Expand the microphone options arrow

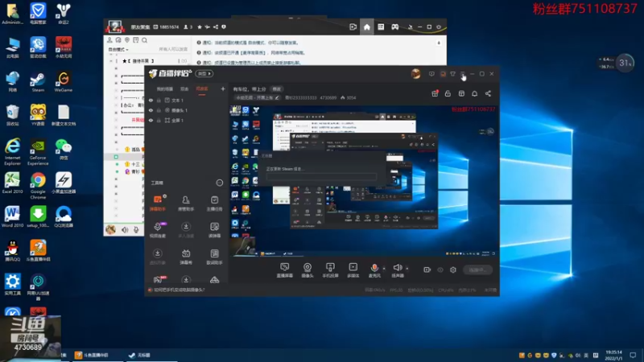(x=384, y=269)
